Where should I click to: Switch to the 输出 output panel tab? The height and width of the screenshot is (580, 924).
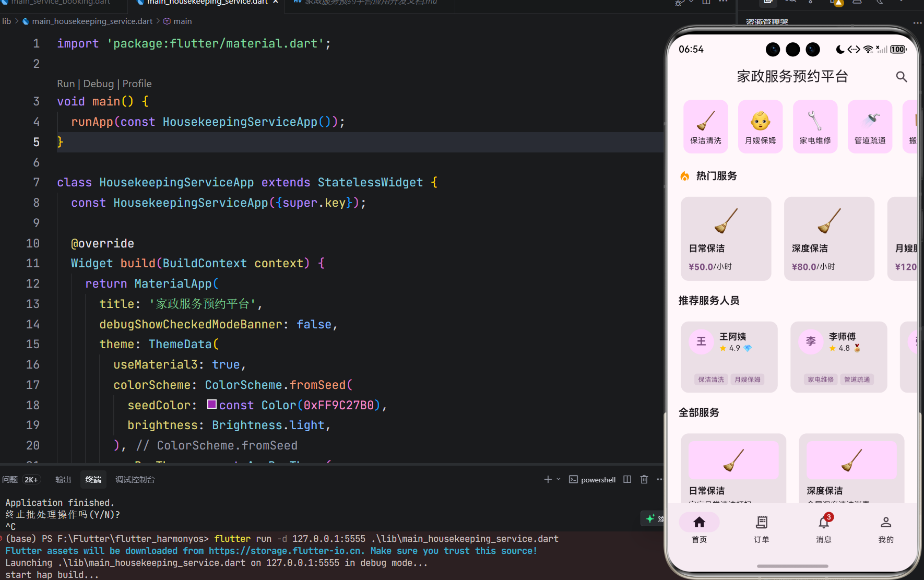63,479
